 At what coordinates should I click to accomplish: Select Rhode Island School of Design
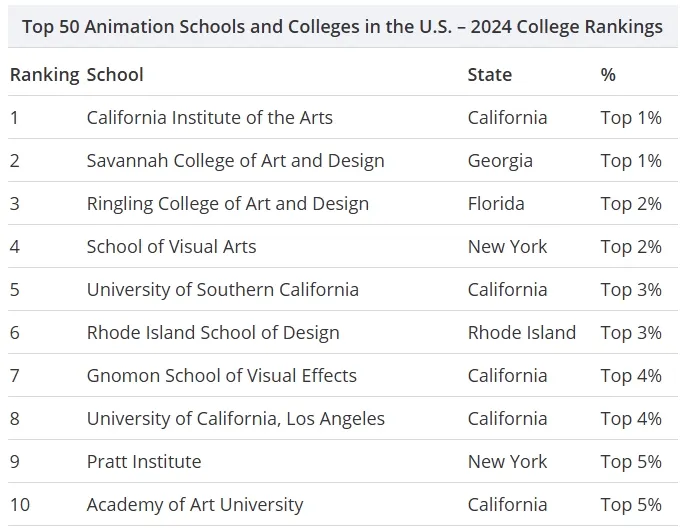[213, 333]
